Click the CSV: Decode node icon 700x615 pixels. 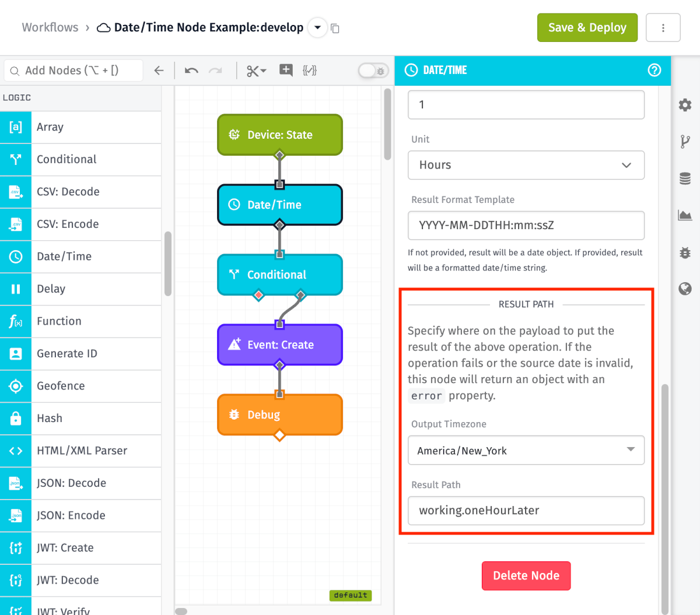point(16,192)
